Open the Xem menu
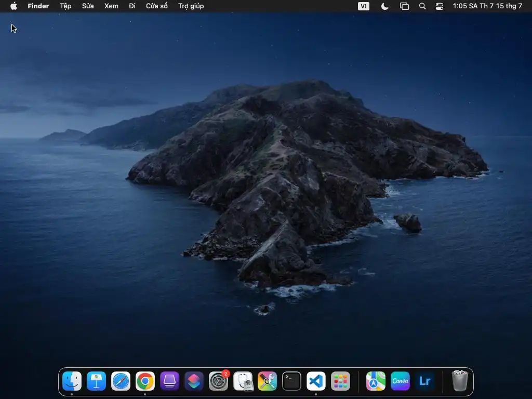 pos(111,6)
